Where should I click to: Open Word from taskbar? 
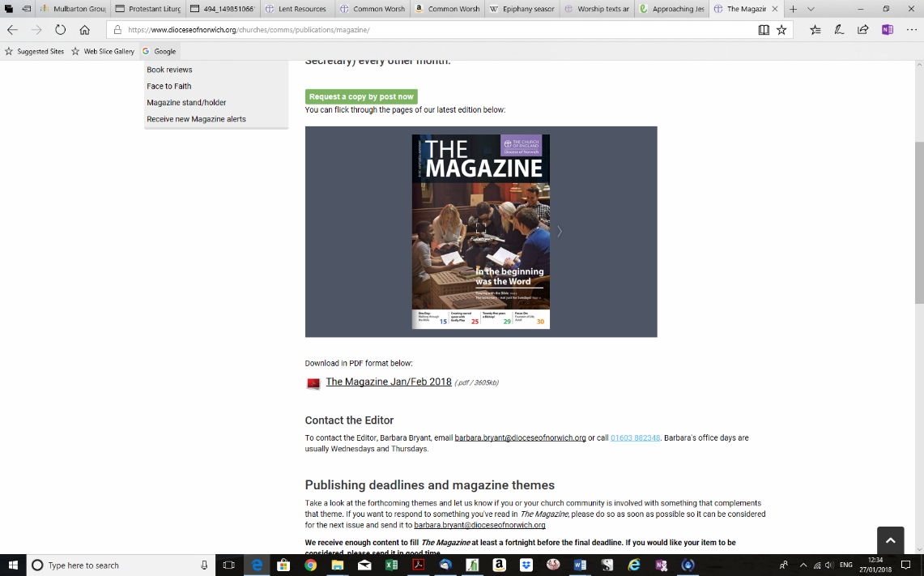581,565
